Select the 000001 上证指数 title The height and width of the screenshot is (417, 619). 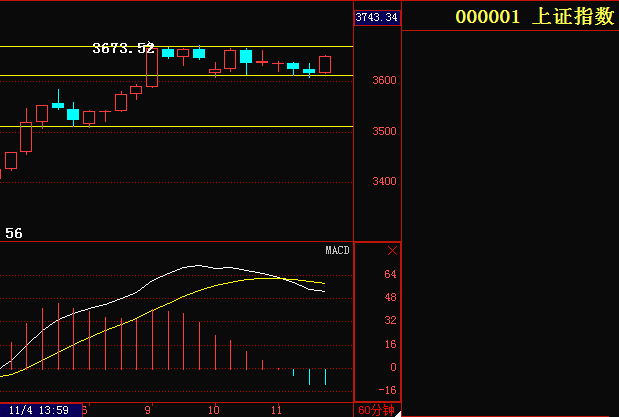535,17
